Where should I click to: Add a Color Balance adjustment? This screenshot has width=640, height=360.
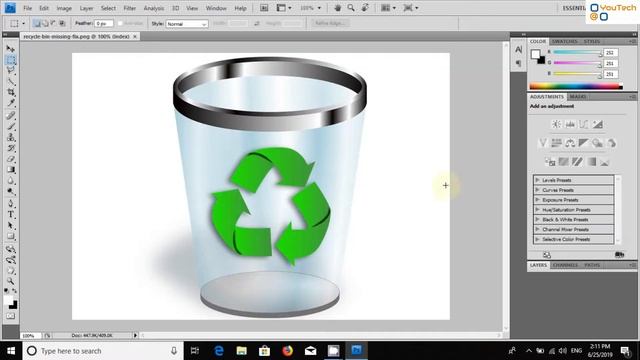point(570,143)
